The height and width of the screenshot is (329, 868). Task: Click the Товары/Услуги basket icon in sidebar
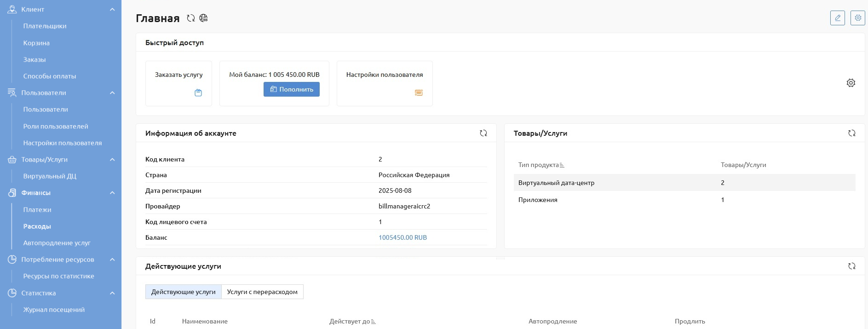click(12, 160)
